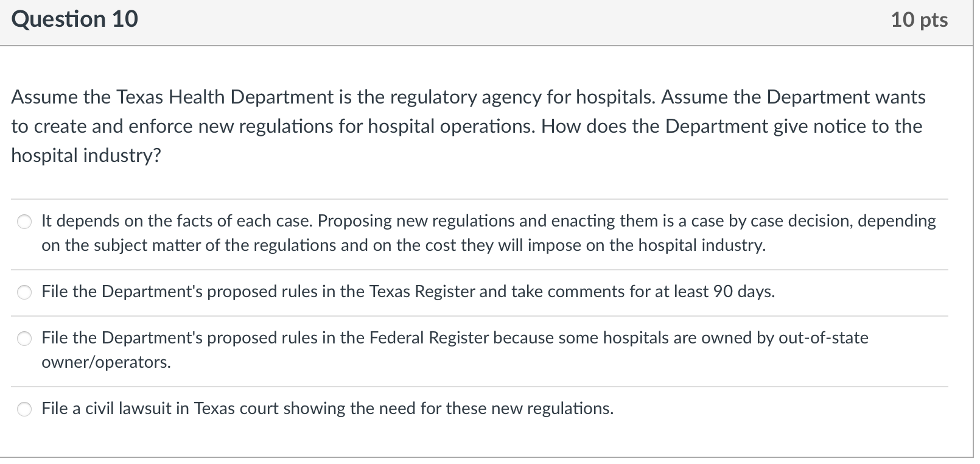
Task: Click the gray header bar of Question 10
Action: 487,20
